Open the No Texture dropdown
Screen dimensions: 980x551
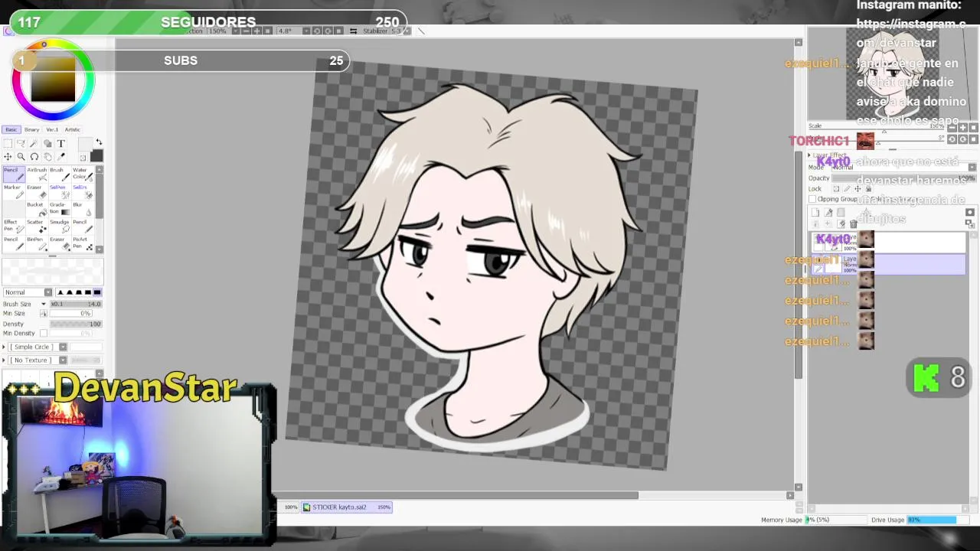click(63, 360)
